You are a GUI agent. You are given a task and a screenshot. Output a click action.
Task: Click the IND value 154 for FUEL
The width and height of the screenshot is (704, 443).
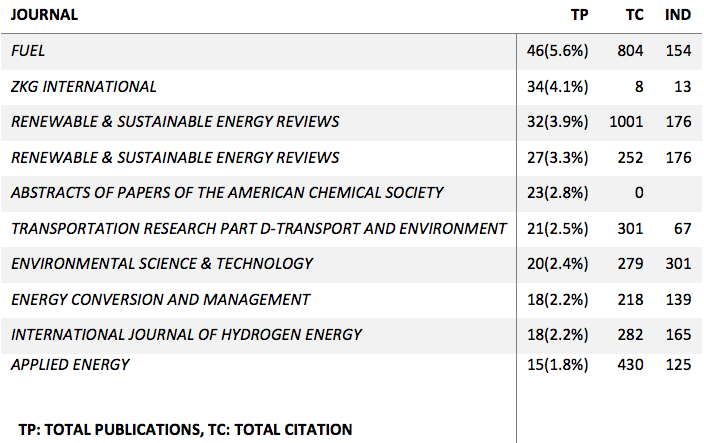pos(678,51)
